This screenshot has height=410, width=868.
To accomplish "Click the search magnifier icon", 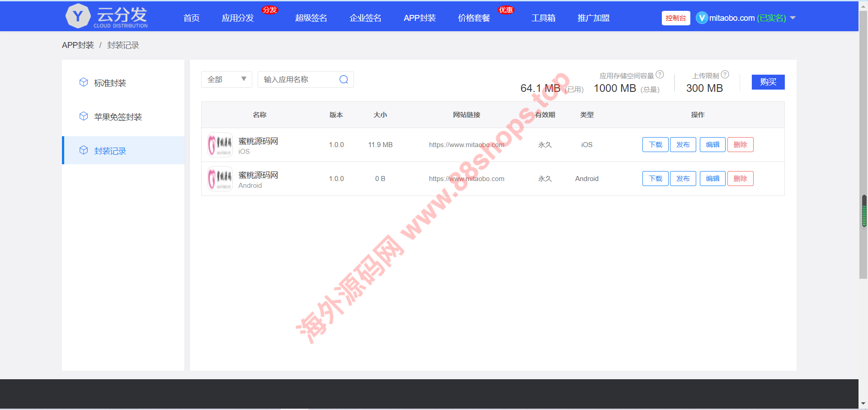I will pos(344,80).
